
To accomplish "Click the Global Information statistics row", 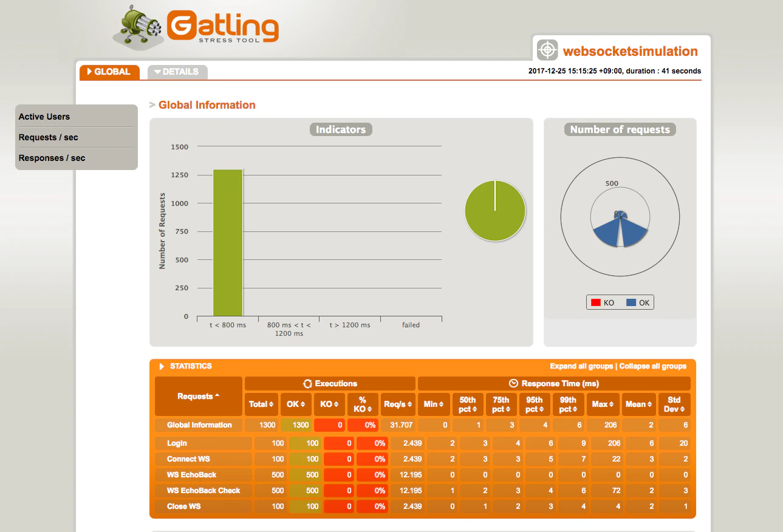I will [423, 425].
